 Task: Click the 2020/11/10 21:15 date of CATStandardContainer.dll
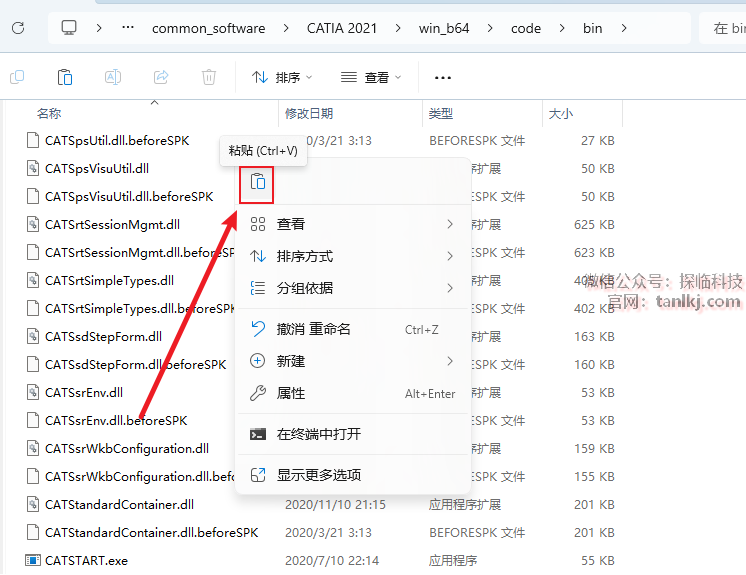(335, 505)
